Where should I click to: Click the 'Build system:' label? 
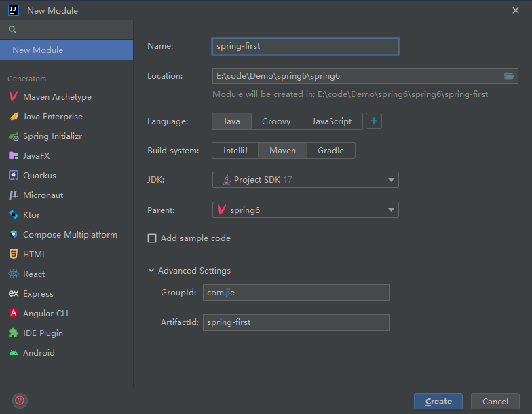click(x=173, y=151)
